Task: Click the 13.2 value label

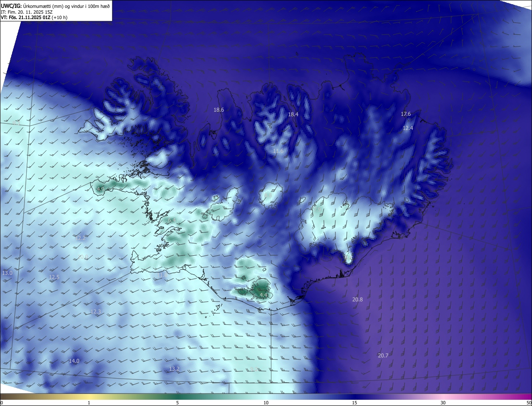Action: [174, 369]
